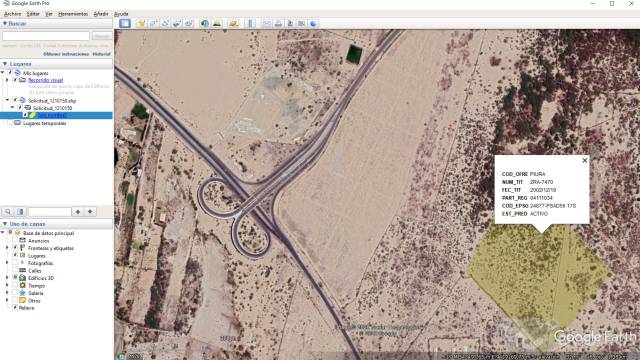Screen dimensions: 640x360
Task: Open the Archivo menu
Action: tap(12, 14)
